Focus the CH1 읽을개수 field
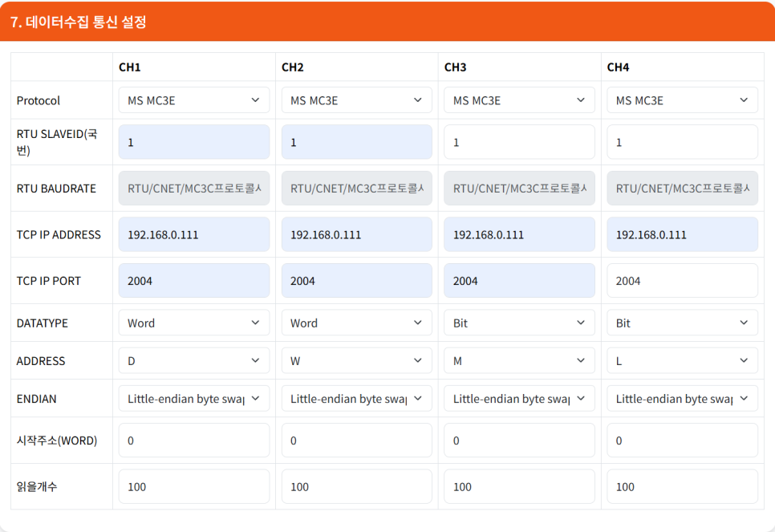Image resolution: width=775 pixels, height=532 pixels. [x=194, y=486]
